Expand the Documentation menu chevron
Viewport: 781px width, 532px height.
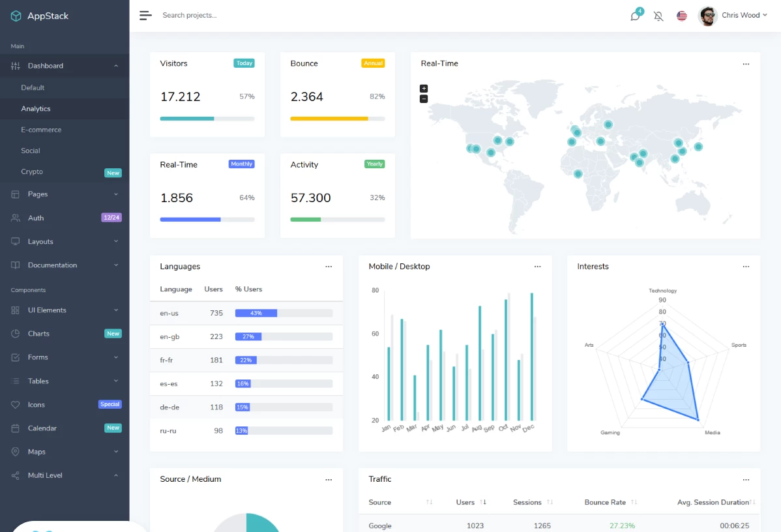click(116, 265)
